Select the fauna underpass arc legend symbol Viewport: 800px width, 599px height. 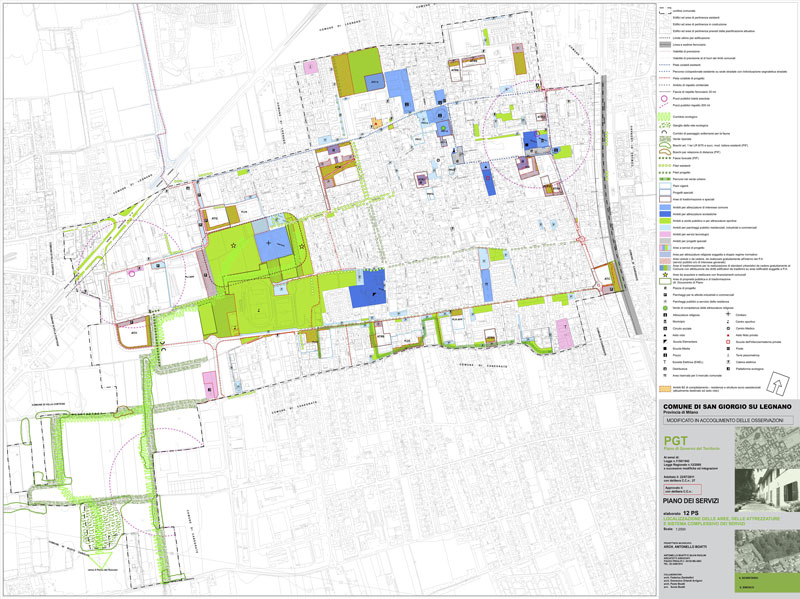(665, 132)
